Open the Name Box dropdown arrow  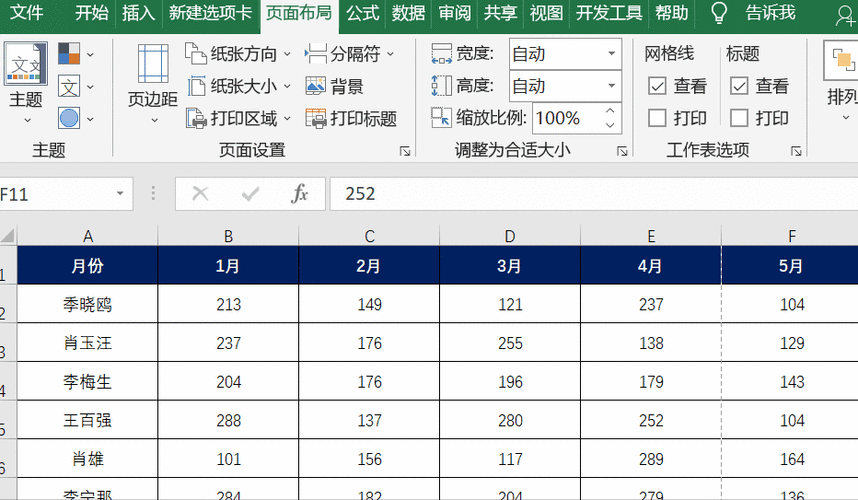(x=120, y=194)
